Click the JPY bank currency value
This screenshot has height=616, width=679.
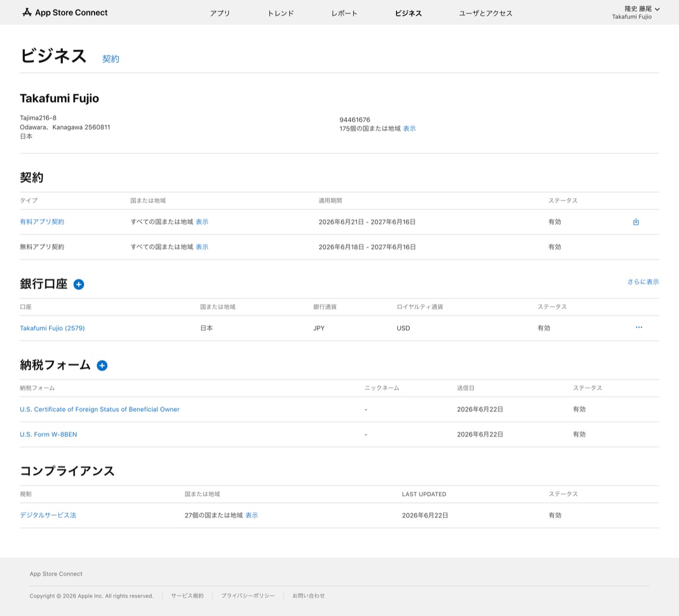point(319,328)
